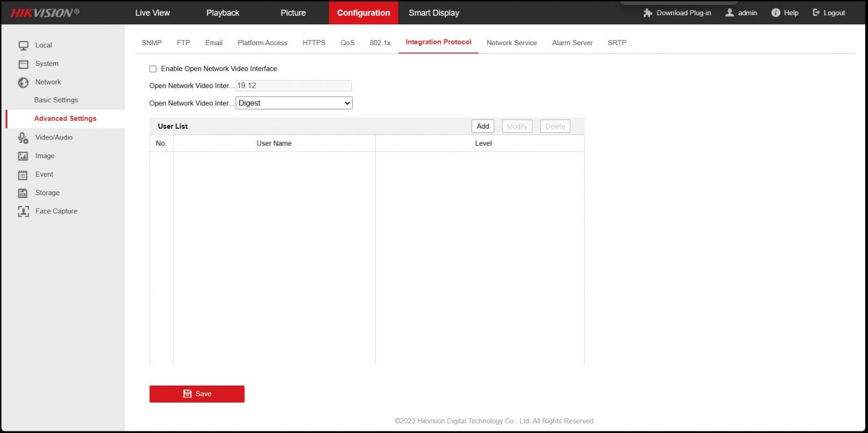The height and width of the screenshot is (433, 868).
Task: Open the Image settings section
Action: point(45,156)
